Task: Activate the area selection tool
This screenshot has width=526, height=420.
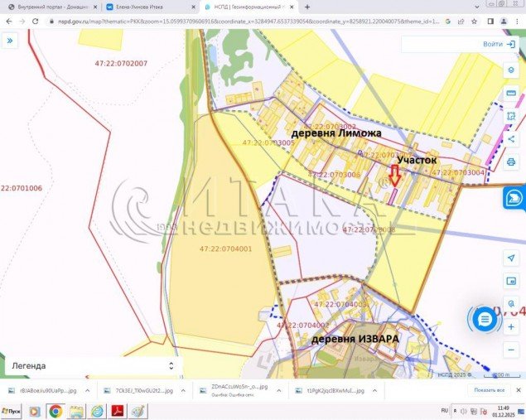Action: 511,117
